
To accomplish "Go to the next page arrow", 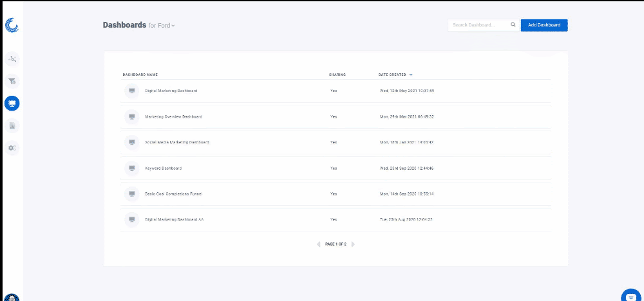I will click(353, 244).
